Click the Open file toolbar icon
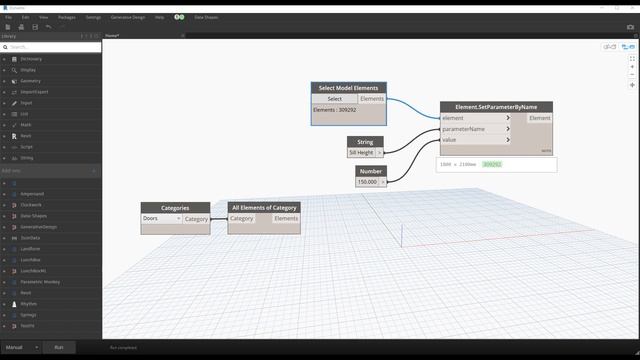The image size is (640, 360). (x=21, y=27)
